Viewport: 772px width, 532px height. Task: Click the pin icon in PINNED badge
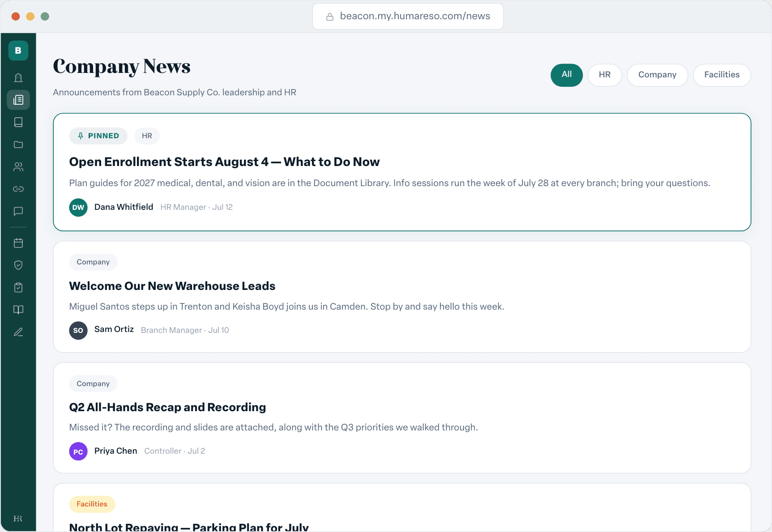point(81,136)
